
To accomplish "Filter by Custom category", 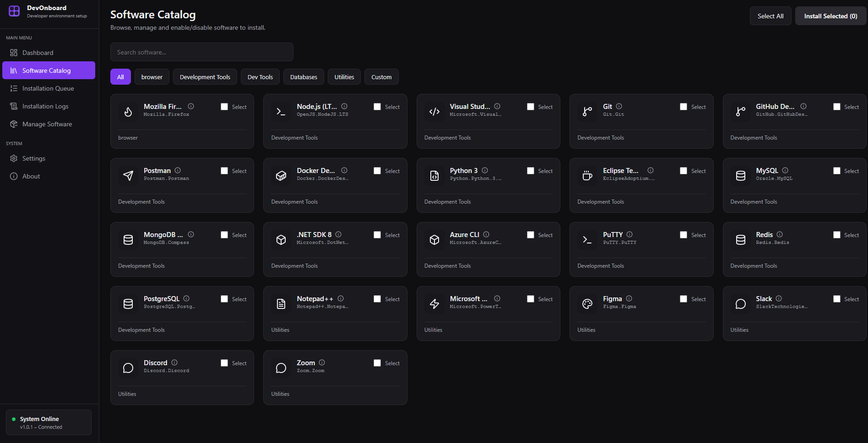I will (x=381, y=77).
